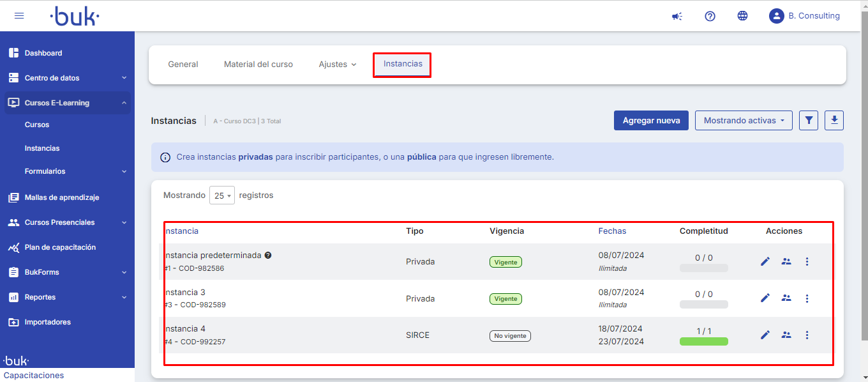Open more options for Instancia predeterminada
This screenshot has width=868, height=382.
click(807, 261)
